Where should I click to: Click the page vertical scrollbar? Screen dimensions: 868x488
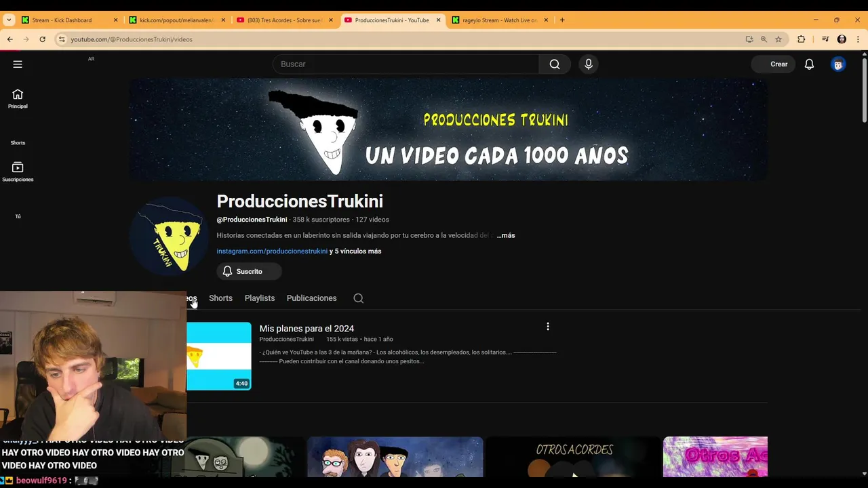click(x=864, y=91)
